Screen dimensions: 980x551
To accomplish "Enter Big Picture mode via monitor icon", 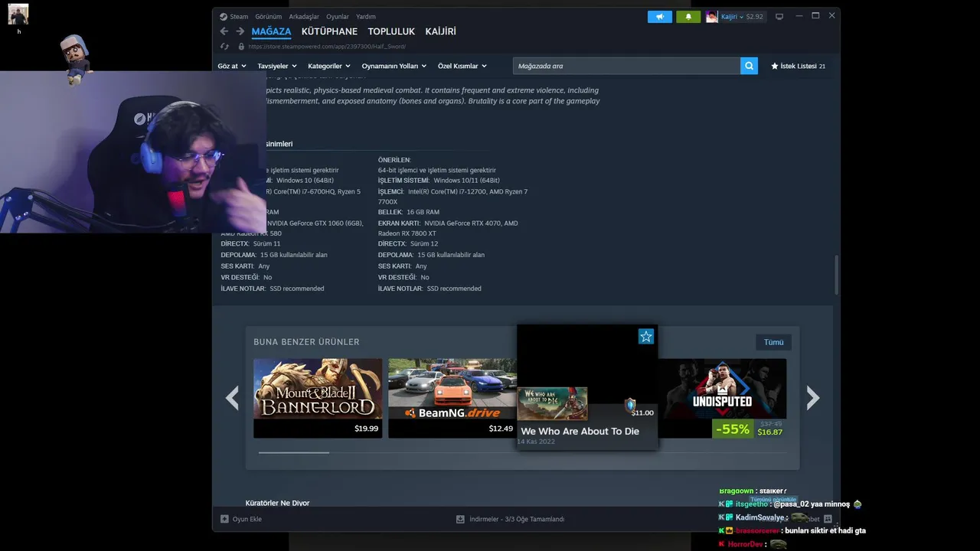I will tap(779, 16).
